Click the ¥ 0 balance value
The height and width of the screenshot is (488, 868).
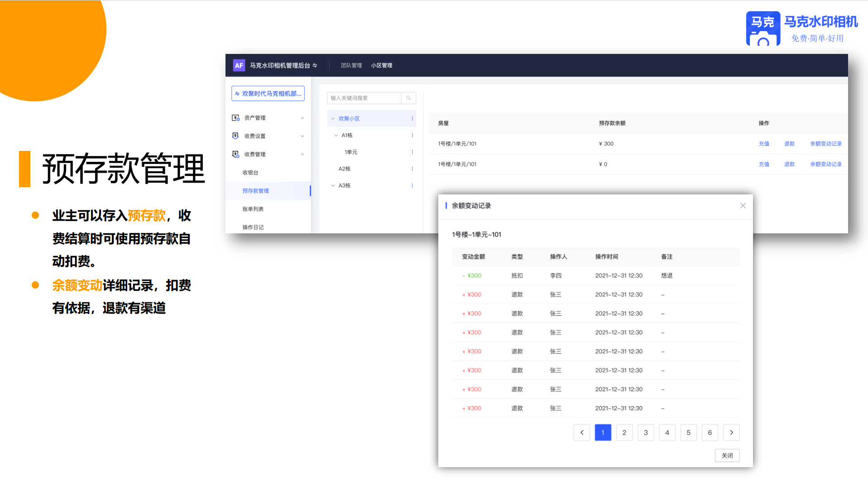point(603,164)
